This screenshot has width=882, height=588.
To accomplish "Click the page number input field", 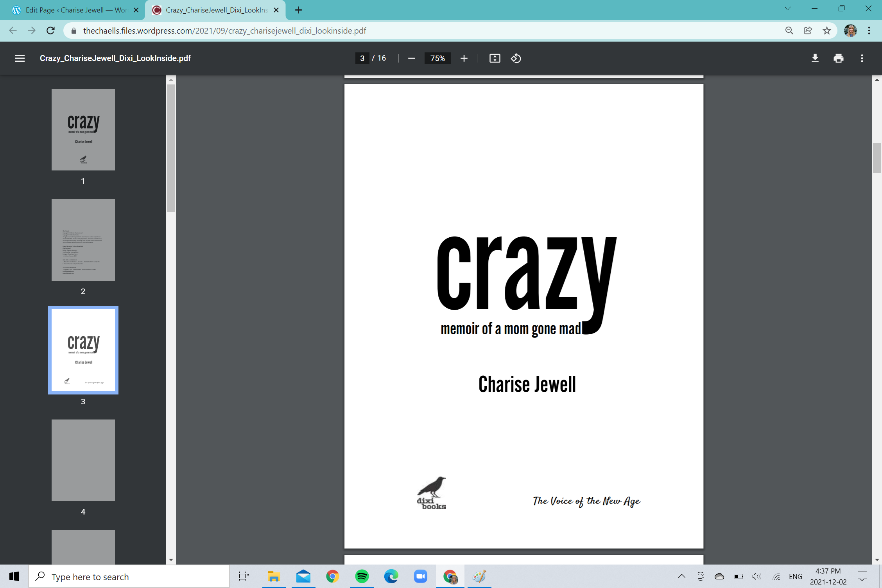I will (x=362, y=58).
